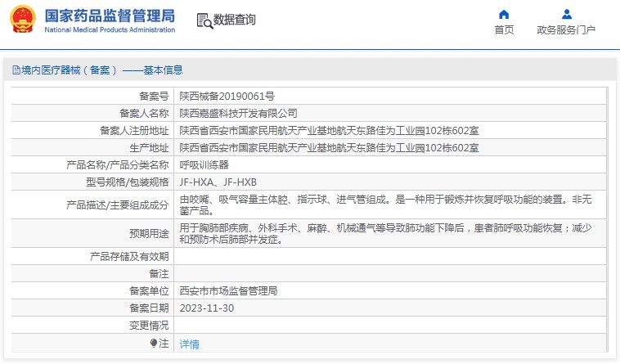The image size is (620, 364).
Task: Click the National Medical Products Administration English subtitle
Action: point(110,29)
